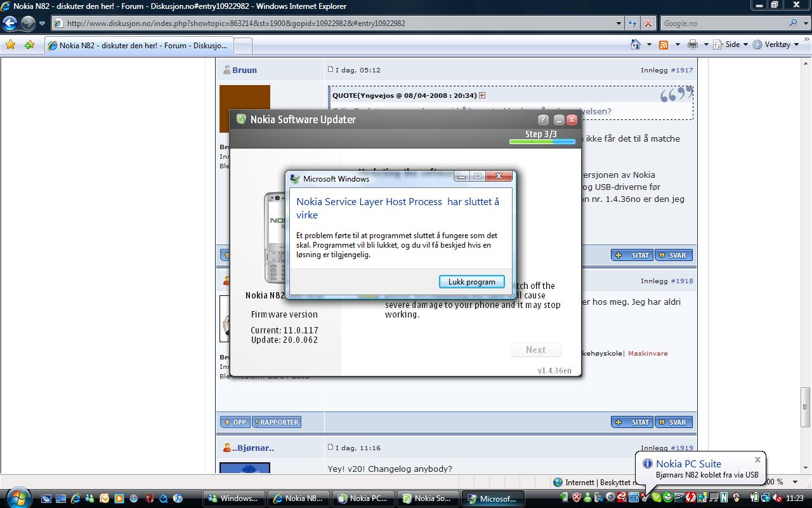Launch Opera from quick launch
812x508 pixels.
(x=149, y=498)
